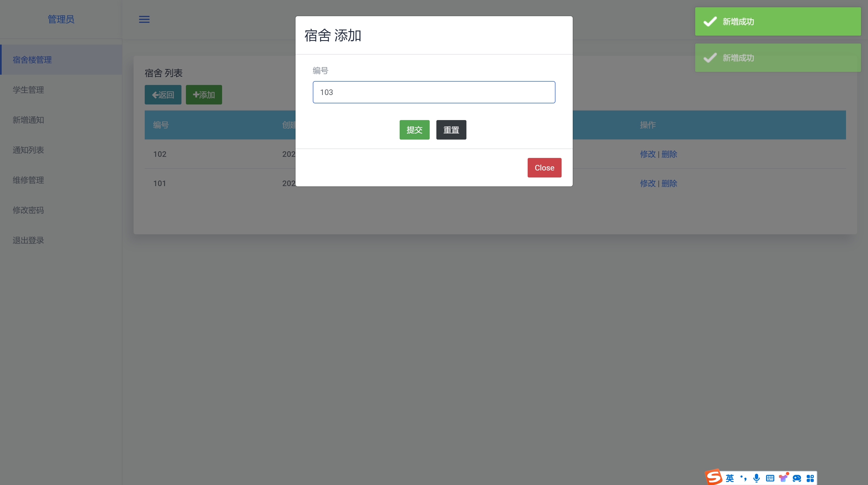868x485 pixels.
Task: Toggle Sogou English/Chinese mode indicator
Action: [729, 478]
